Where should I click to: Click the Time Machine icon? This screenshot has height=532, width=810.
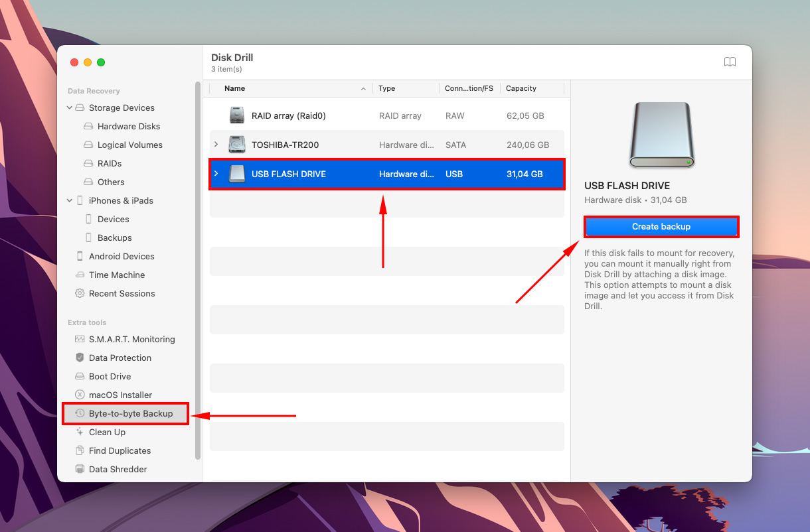click(x=80, y=275)
